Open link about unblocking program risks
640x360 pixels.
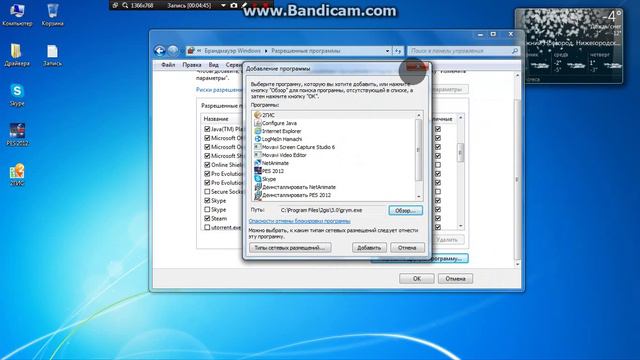pyautogui.click(x=300, y=221)
